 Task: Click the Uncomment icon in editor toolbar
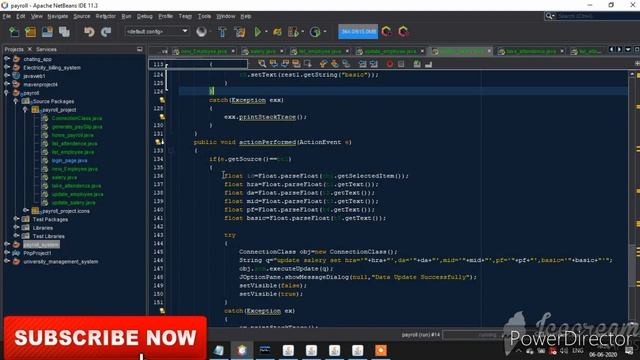[428, 64]
